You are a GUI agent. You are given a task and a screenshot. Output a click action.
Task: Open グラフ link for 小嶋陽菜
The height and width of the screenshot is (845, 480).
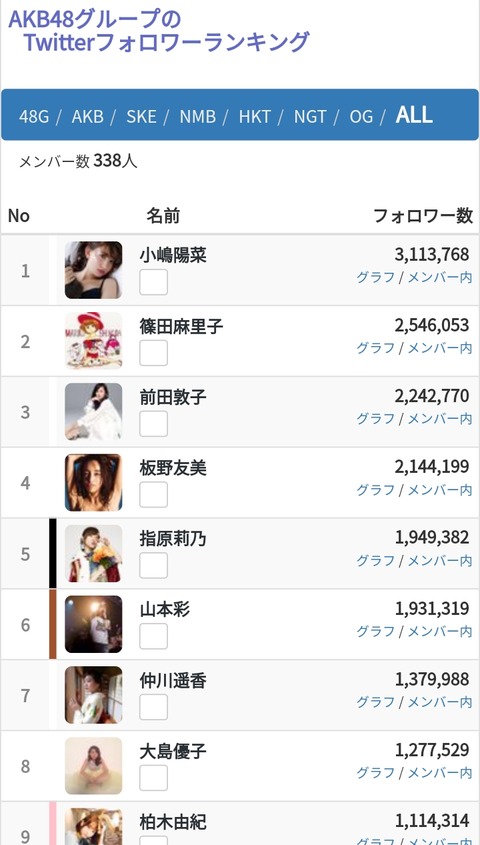pyautogui.click(x=375, y=278)
